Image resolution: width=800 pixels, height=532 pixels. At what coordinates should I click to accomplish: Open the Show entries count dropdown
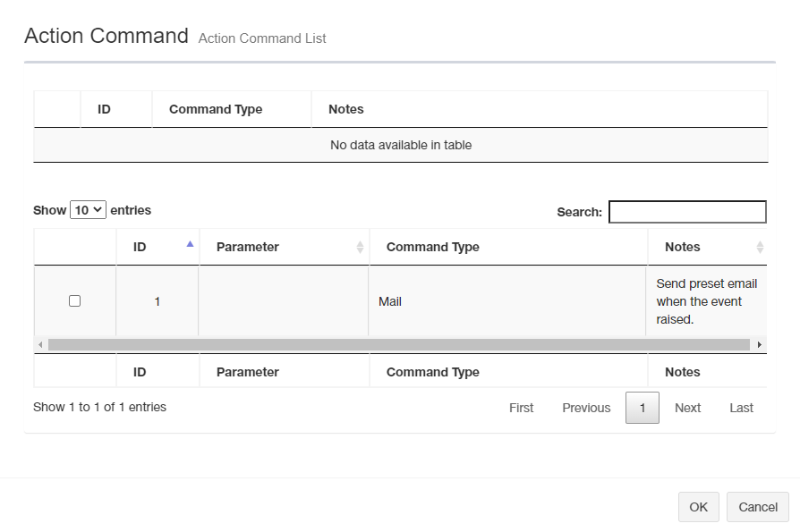pos(88,210)
